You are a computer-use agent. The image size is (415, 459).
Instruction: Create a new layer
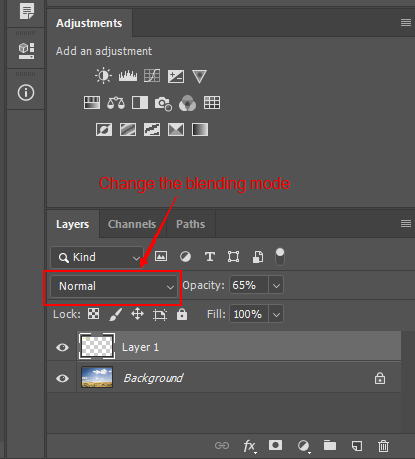(x=357, y=446)
